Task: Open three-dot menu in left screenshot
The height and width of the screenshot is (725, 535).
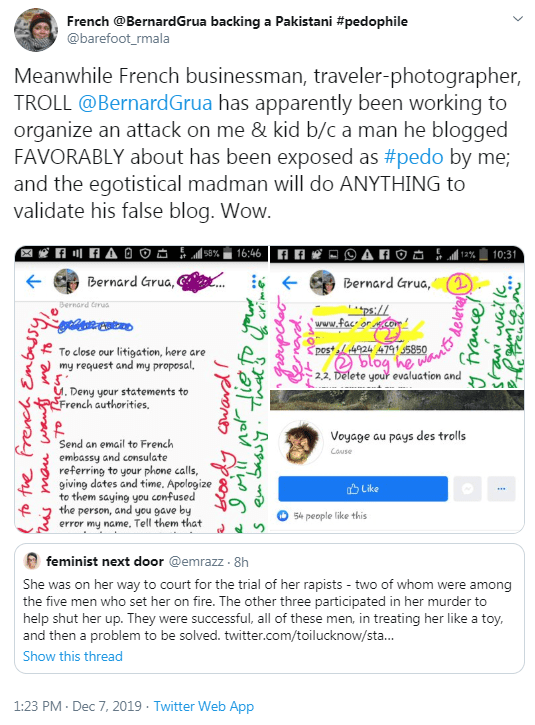Action: point(254,281)
